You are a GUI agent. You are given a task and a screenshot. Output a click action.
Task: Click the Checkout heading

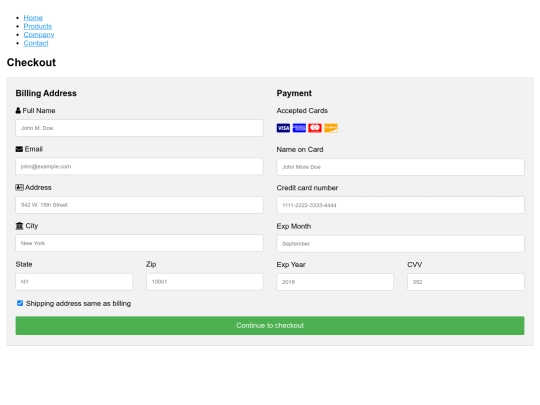click(x=31, y=62)
